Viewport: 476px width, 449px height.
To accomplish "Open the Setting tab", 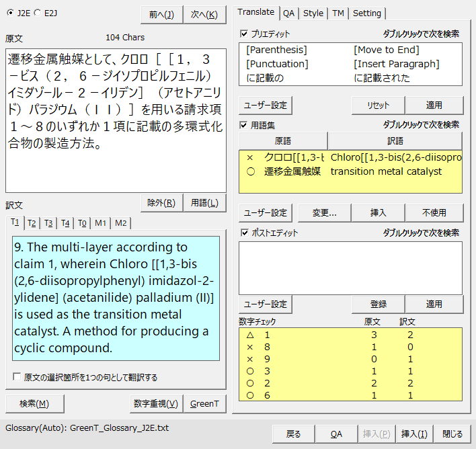I will tap(366, 13).
